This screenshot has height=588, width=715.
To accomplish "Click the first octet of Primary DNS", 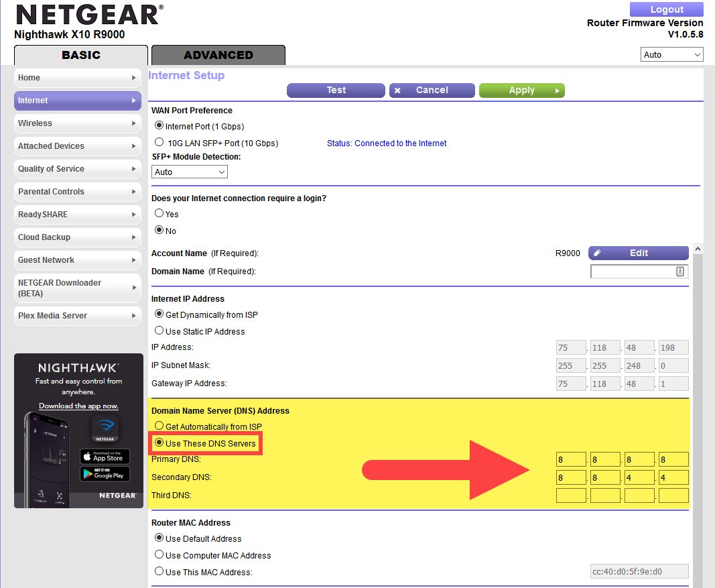I will pos(571,459).
